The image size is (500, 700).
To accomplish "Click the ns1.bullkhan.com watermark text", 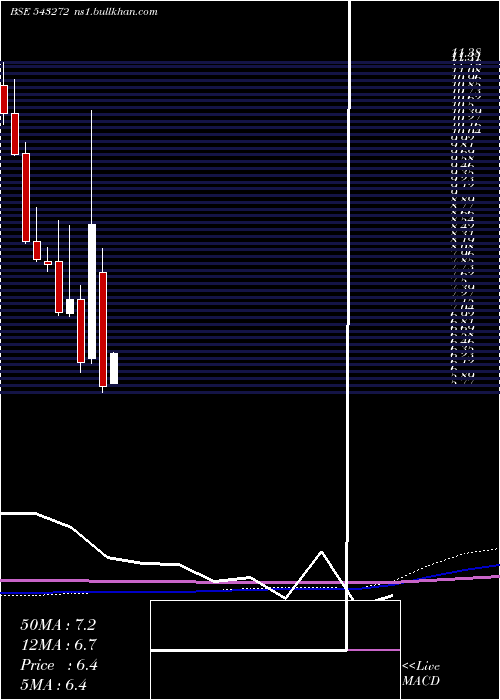I will [115, 12].
